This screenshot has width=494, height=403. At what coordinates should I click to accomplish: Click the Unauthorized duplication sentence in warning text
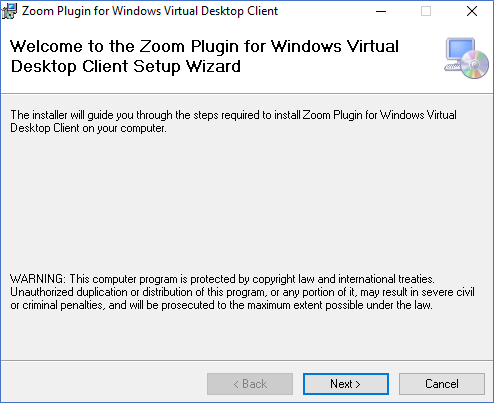[x=242, y=292]
